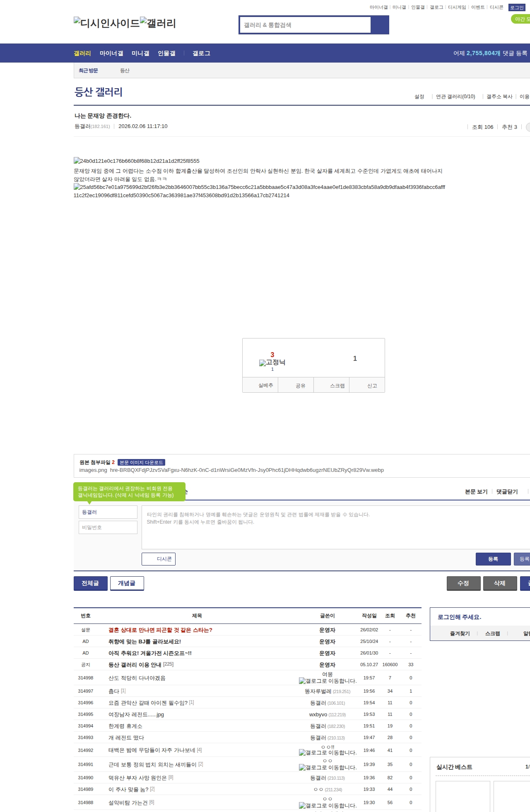This screenshot has height=812, width=530.
Task: Focus the comment text area
Action: 336,527
